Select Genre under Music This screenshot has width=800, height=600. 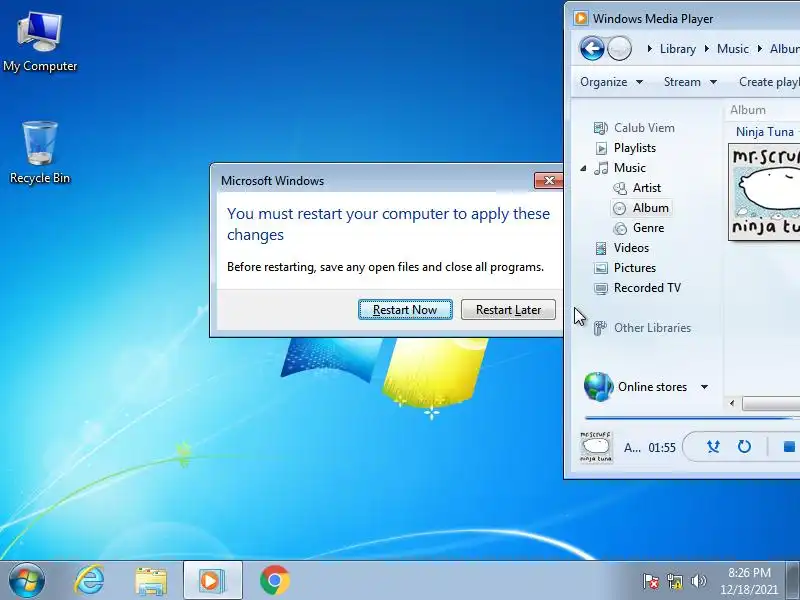[648, 228]
